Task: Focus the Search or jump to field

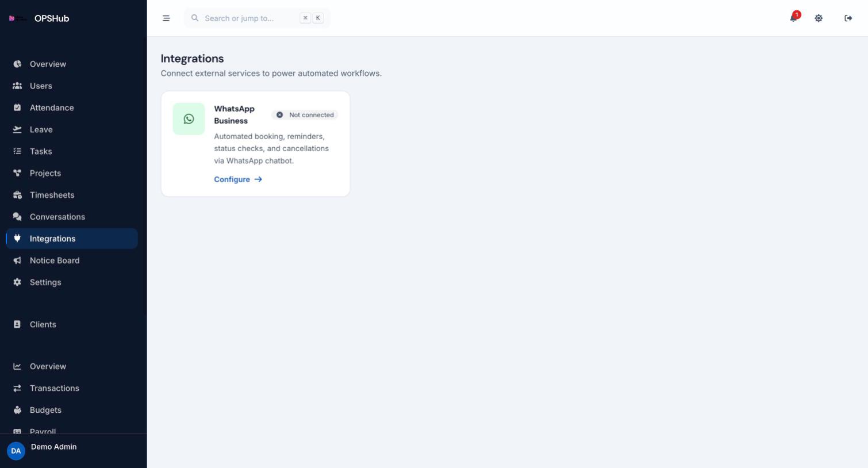Action: (x=257, y=18)
